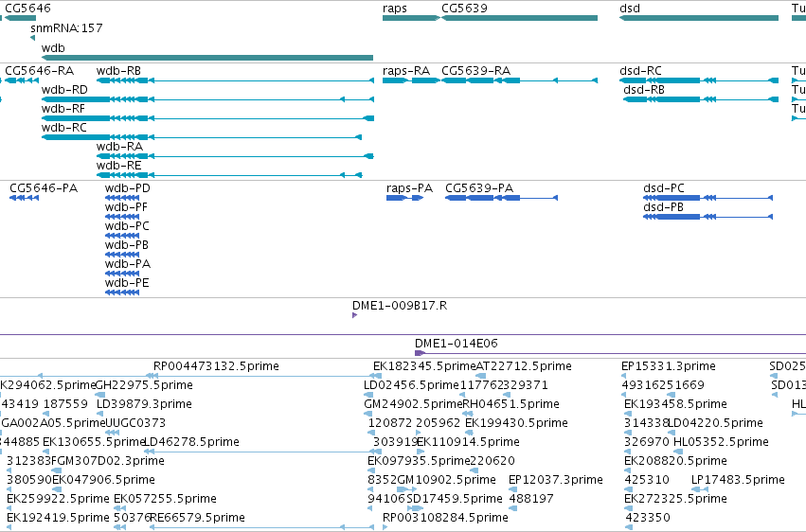The width and height of the screenshot is (806, 532).
Task: Select EST EK259922.5prime
Action: (58, 499)
